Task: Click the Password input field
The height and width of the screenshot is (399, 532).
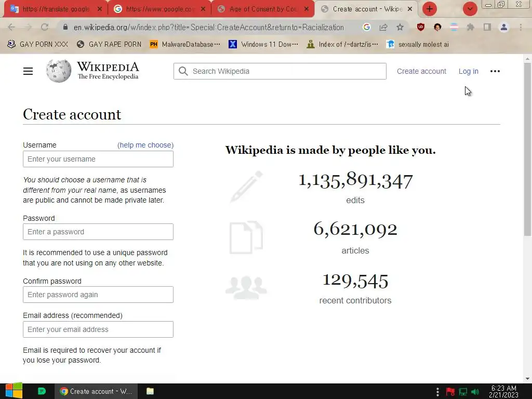Action: click(98, 232)
